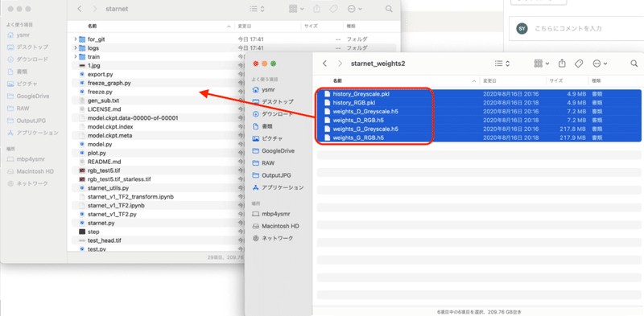Click tag icon in starnet window
Screen dimensions: 644x316
point(333,9)
